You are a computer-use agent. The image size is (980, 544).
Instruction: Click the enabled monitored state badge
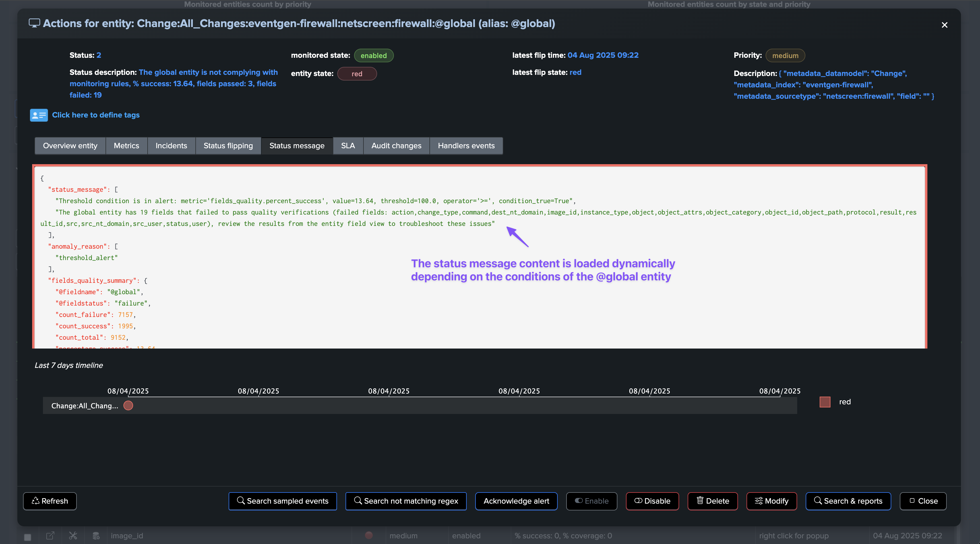point(374,55)
